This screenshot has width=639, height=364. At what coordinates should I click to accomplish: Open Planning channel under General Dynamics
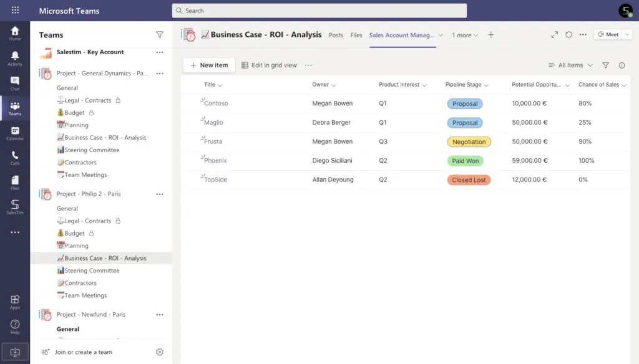(x=76, y=125)
